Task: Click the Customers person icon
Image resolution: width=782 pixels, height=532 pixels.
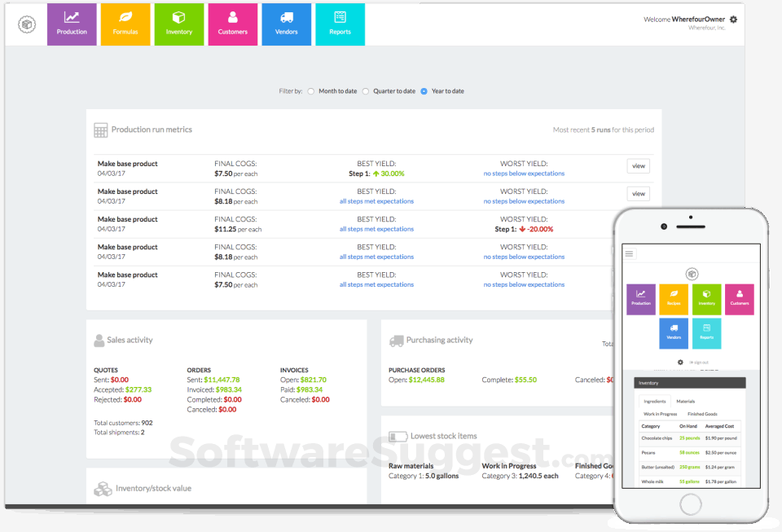Action: pos(233,24)
